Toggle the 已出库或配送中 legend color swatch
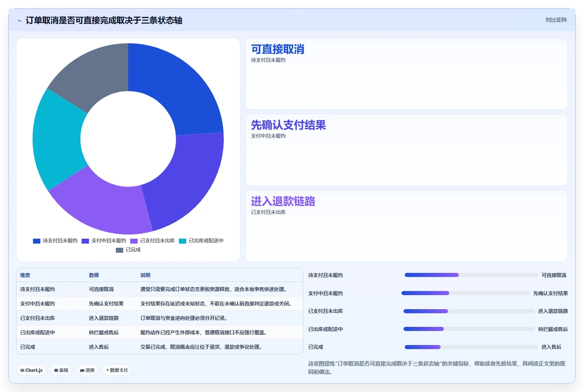 point(183,241)
